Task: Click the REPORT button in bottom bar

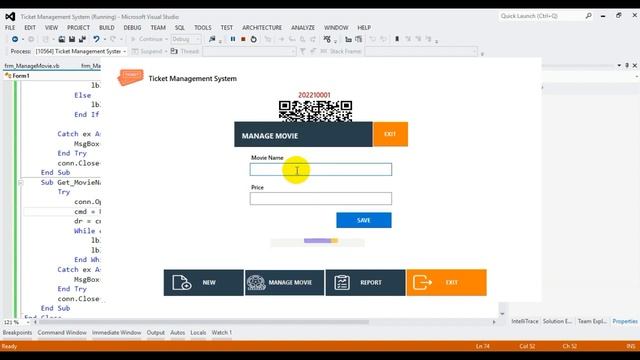Action: point(365,282)
